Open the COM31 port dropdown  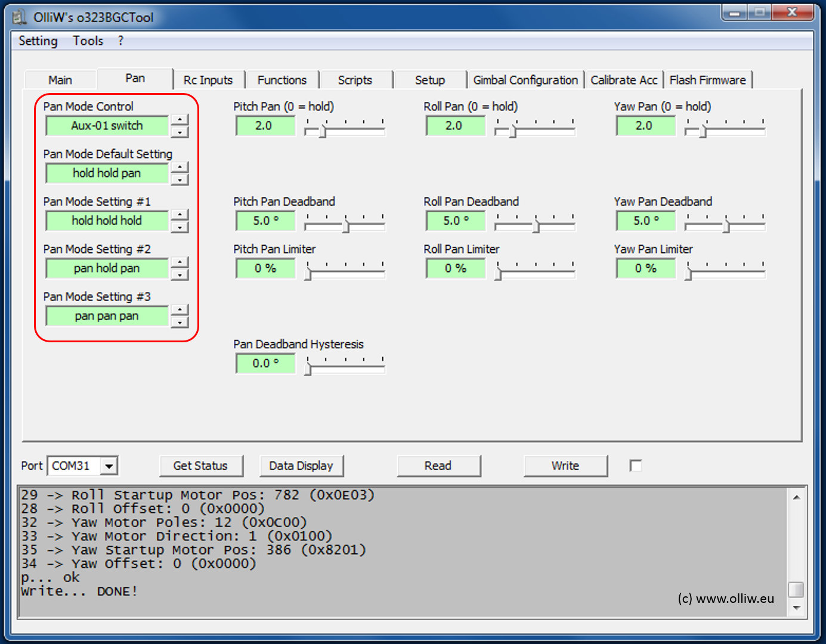click(x=109, y=466)
